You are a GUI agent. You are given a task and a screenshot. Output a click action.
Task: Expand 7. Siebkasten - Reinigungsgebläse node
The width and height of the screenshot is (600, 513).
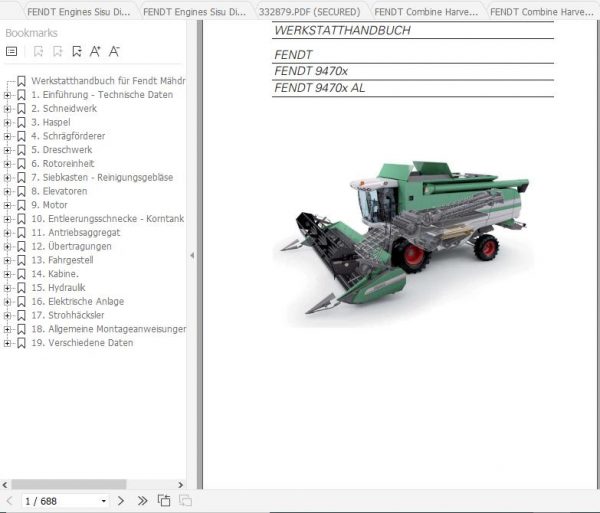(7, 178)
